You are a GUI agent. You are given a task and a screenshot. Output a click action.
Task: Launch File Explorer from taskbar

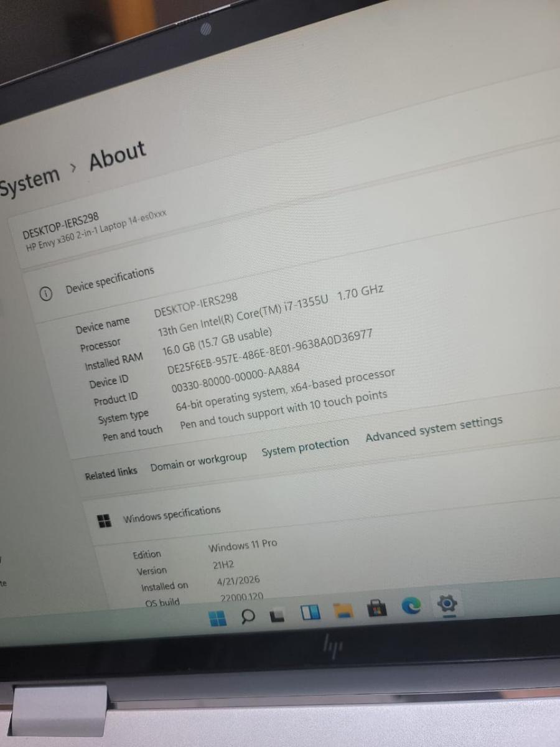coord(343,611)
